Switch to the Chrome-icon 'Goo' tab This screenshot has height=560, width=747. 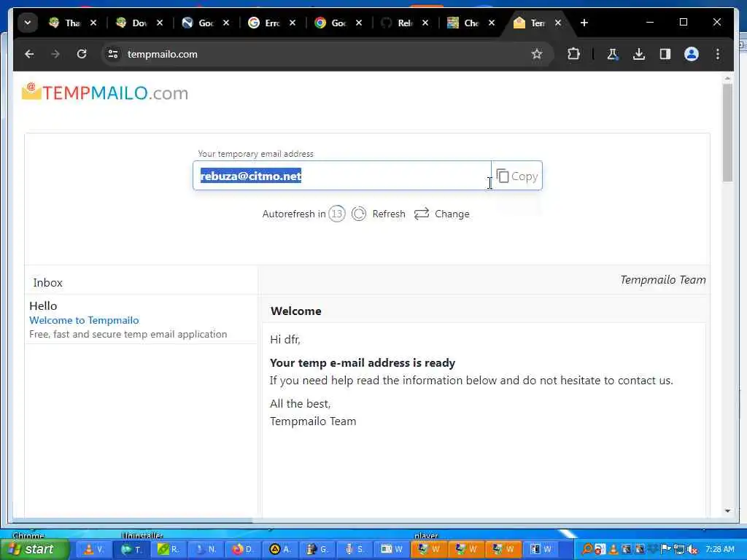[x=330, y=23]
